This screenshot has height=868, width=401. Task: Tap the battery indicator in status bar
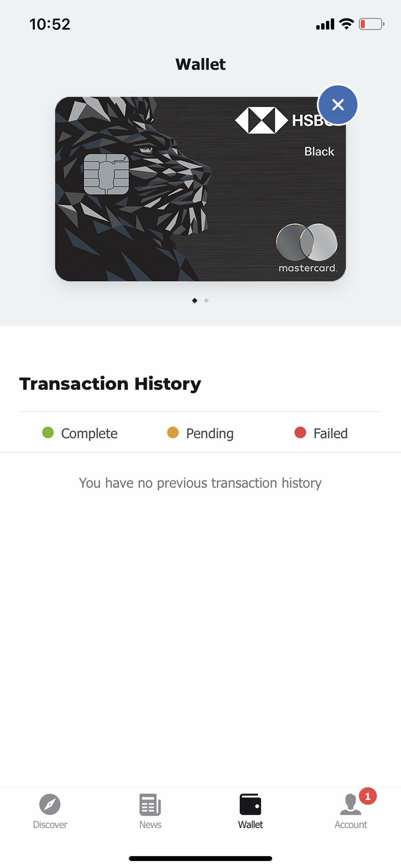click(x=372, y=24)
